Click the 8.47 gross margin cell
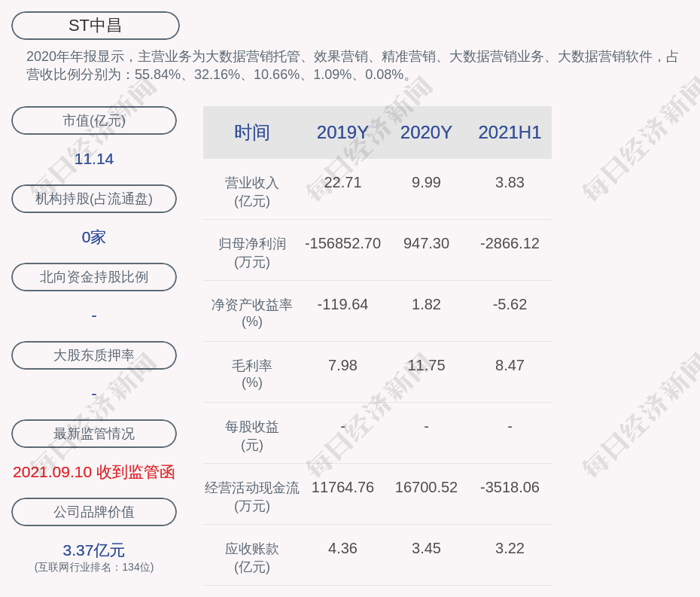Screen dimensions: 700x597 (x=510, y=365)
